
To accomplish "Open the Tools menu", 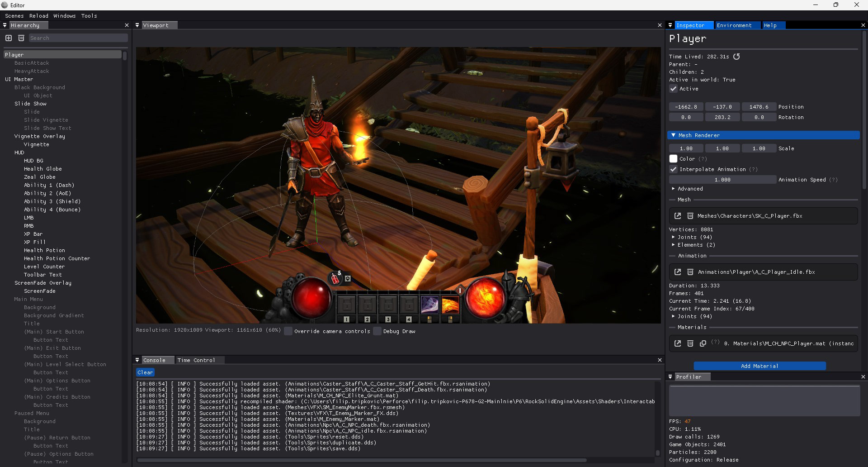I will 89,16.
